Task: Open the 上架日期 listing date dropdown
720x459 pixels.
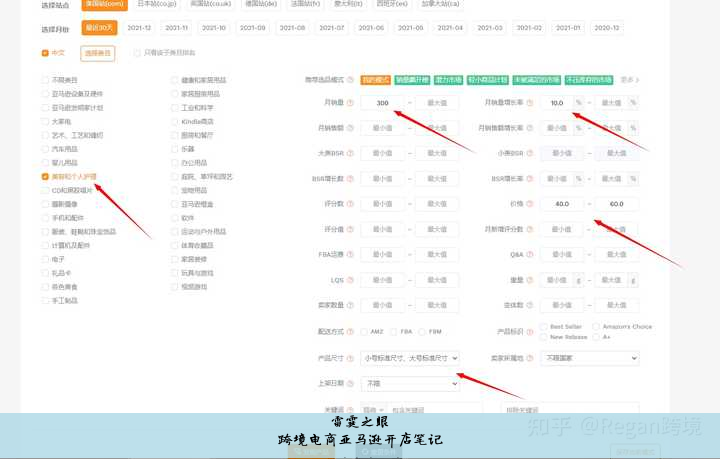Action: [x=410, y=383]
